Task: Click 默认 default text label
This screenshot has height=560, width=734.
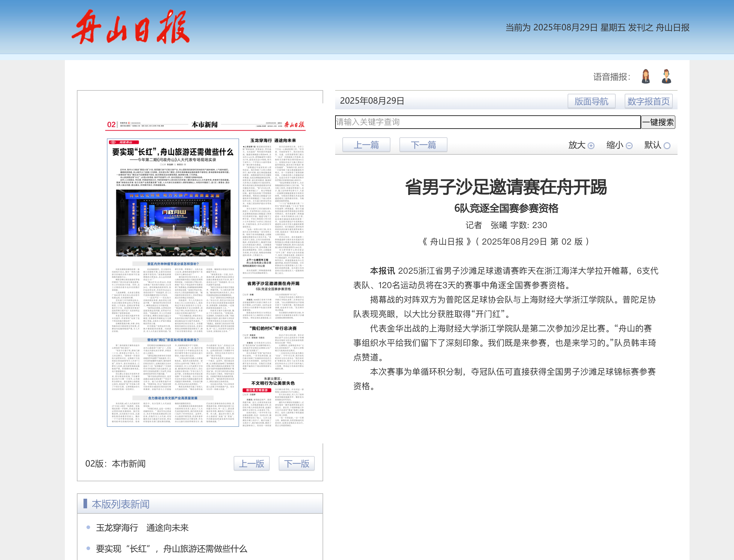Action: (653, 145)
